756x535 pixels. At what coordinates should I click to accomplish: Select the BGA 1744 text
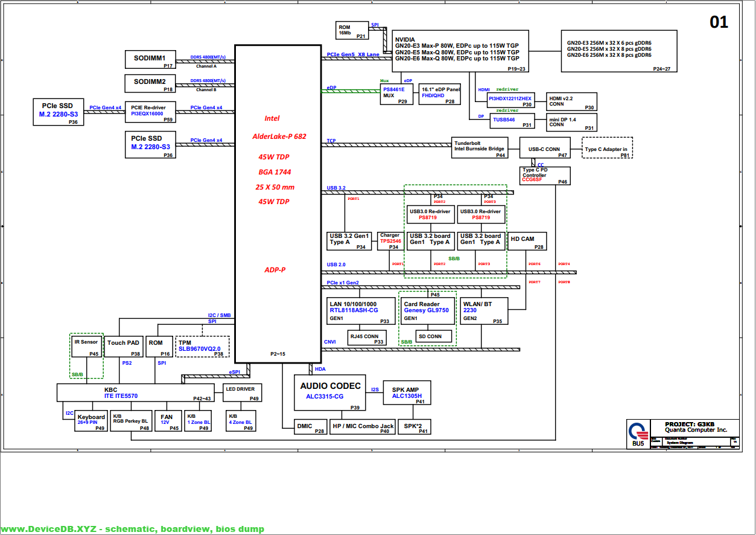275,172
